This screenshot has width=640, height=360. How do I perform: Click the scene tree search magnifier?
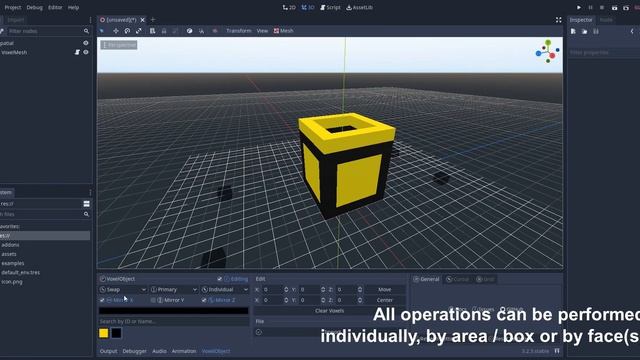pos(86,31)
